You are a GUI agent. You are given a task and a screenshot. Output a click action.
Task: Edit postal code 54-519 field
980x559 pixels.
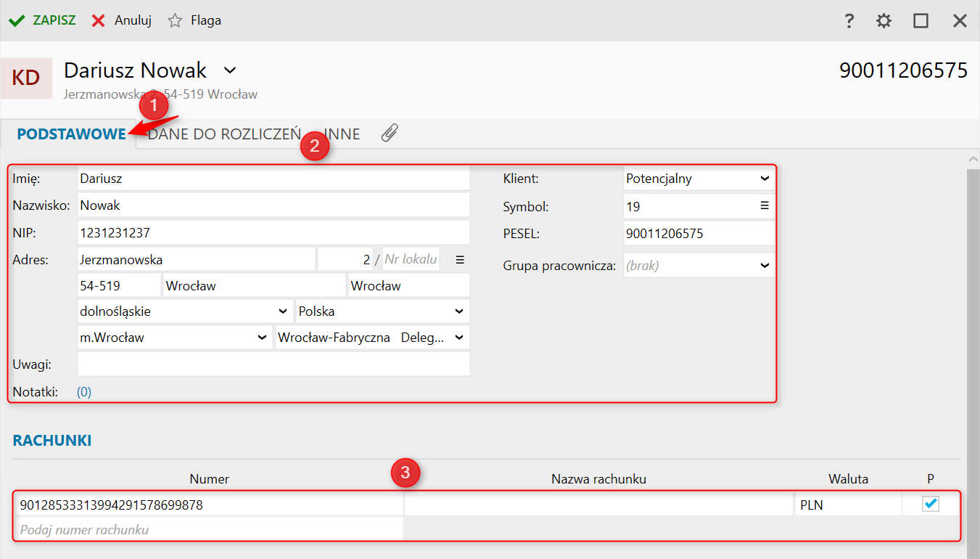pos(119,285)
